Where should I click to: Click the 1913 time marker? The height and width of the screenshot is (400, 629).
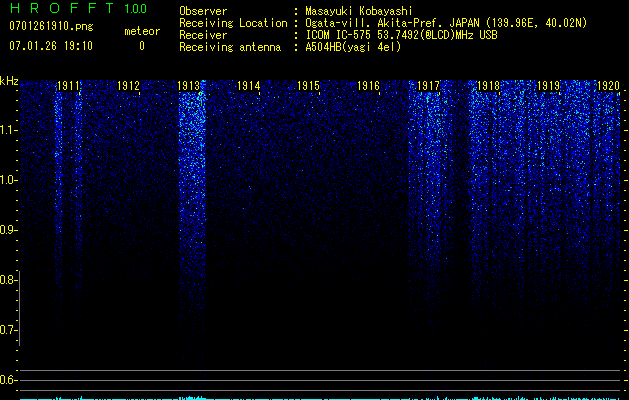[189, 86]
